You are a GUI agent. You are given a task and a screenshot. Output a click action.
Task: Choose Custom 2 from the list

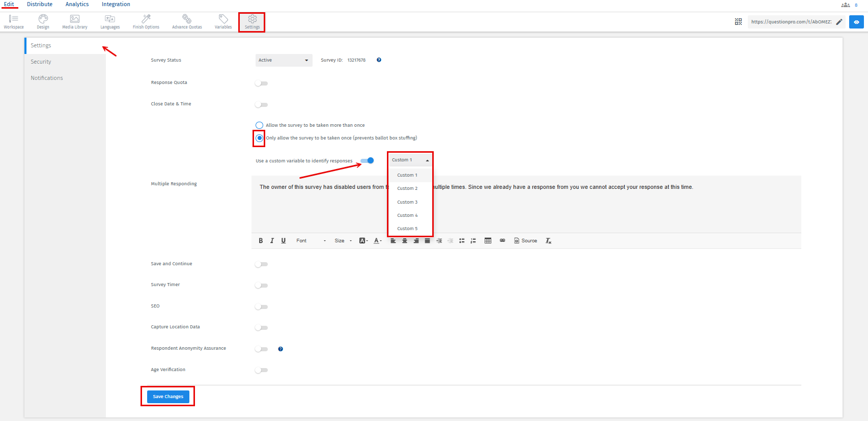coord(410,188)
